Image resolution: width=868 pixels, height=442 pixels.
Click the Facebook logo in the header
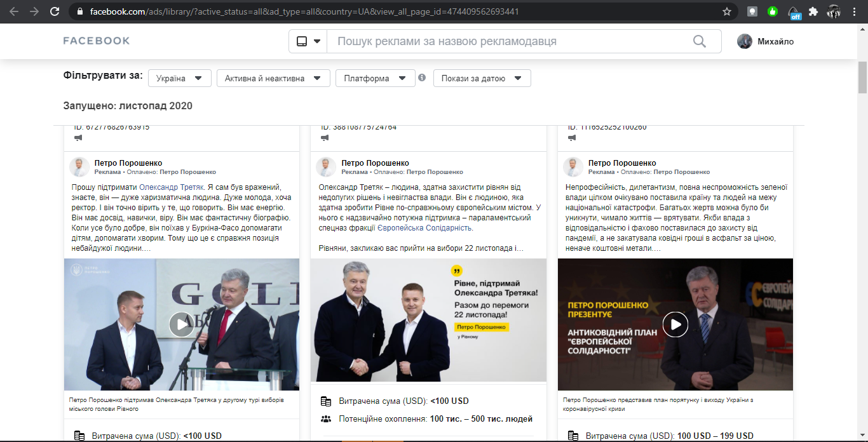tap(97, 41)
